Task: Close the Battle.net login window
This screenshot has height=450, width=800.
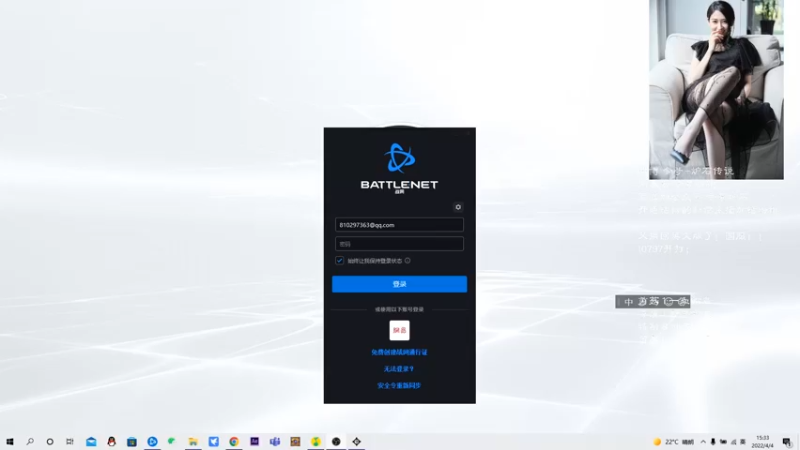Action: tap(468, 133)
